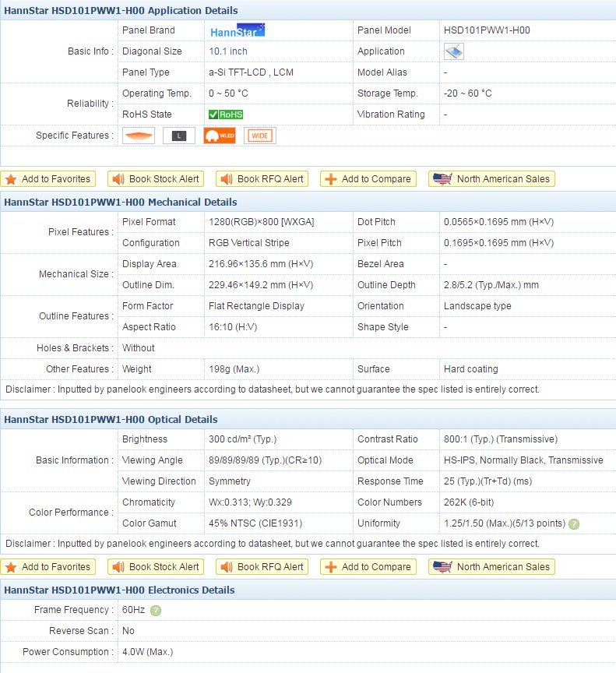Click power consumption 4.0W (Max.) value
Viewport: 616px width, 673px height.
click(x=147, y=652)
